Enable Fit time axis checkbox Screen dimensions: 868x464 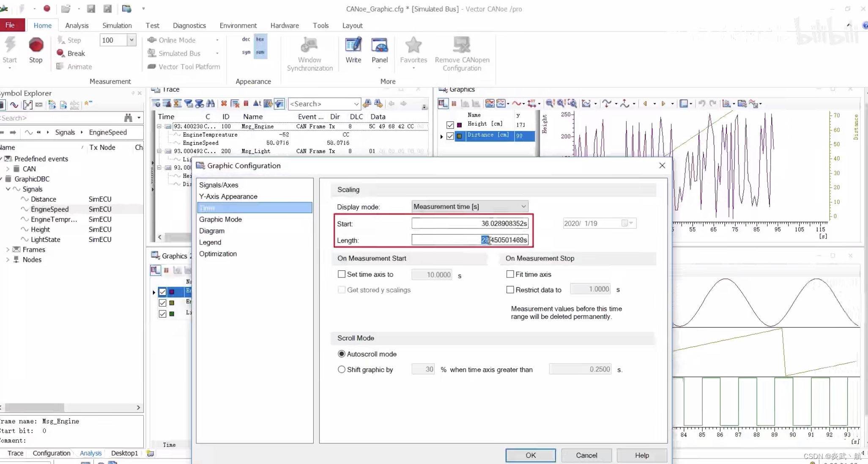(510, 274)
